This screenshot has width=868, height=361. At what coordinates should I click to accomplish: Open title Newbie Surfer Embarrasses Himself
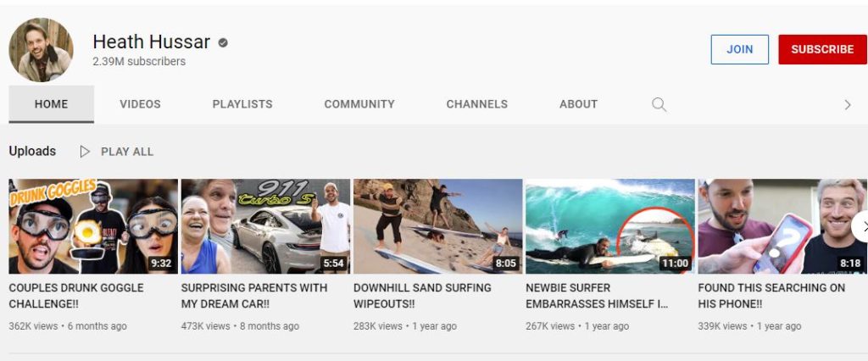597,296
